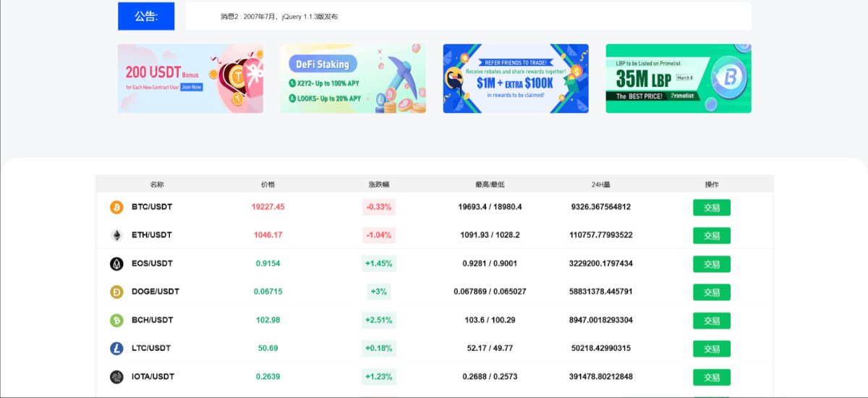Click the 交易 button for DOGE/USDT
This screenshot has width=868, height=398.
click(712, 292)
